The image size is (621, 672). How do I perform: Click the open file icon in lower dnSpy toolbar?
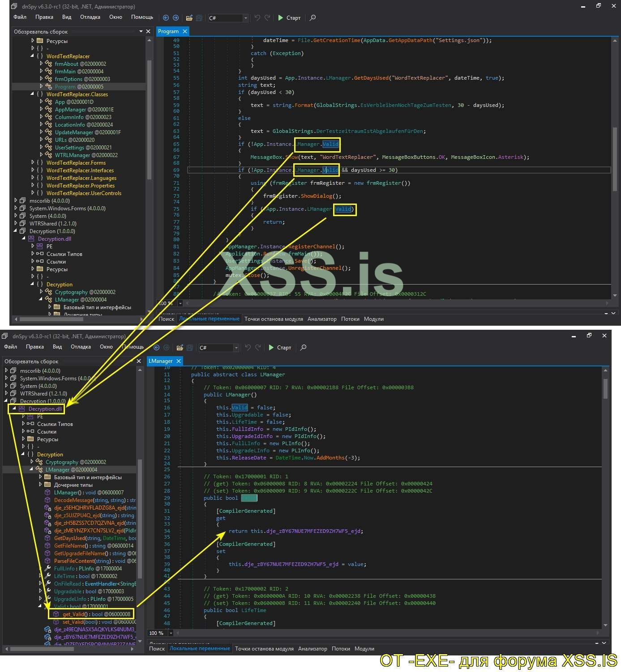pyautogui.click(x=180, y=348)
